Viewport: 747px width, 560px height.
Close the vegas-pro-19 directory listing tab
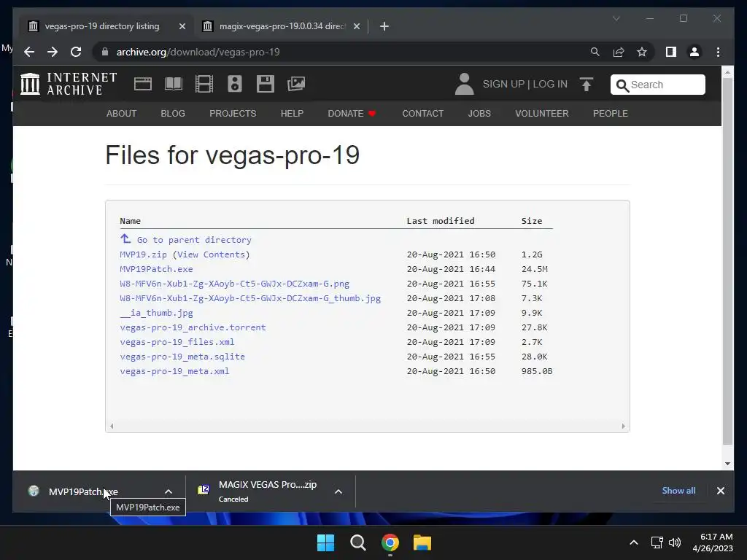pos(182,26)
